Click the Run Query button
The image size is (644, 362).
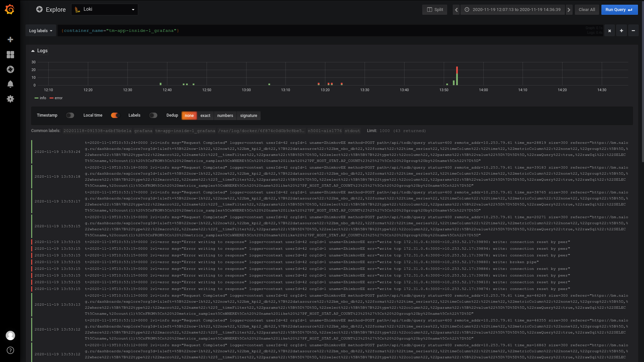point(619,9)
